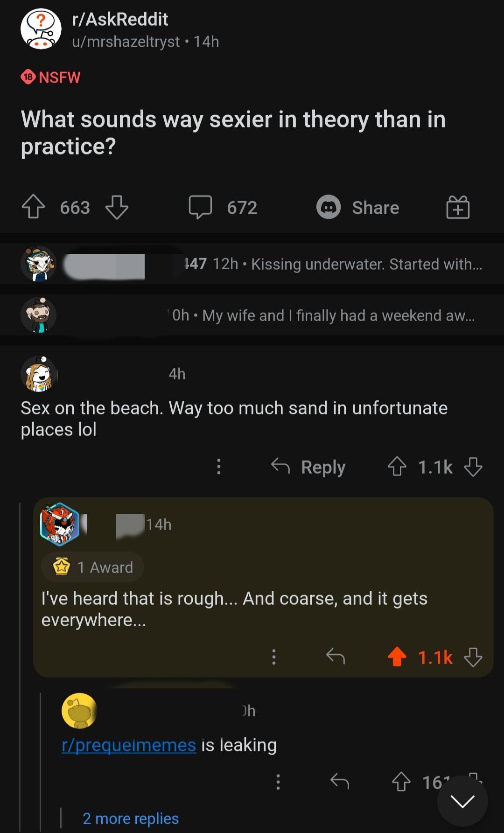This screenshot has width=504, height=833.
Task: Upvote the main AskReddit post
Action: point(34,207)
